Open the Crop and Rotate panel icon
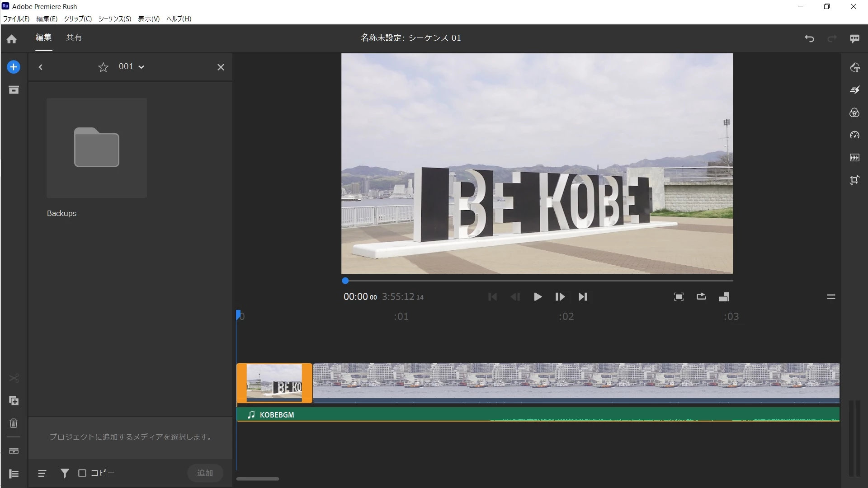868x488 pixels. 854,180
